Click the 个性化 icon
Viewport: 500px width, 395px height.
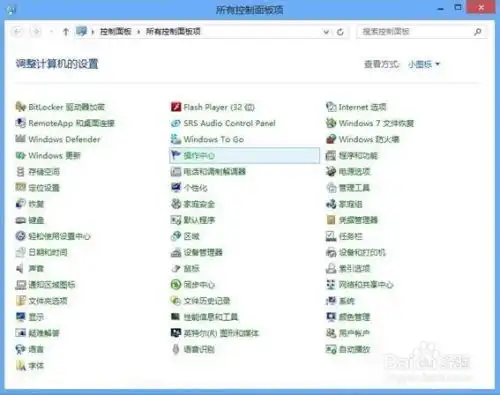pyautogui.click(x=176, y=188)
